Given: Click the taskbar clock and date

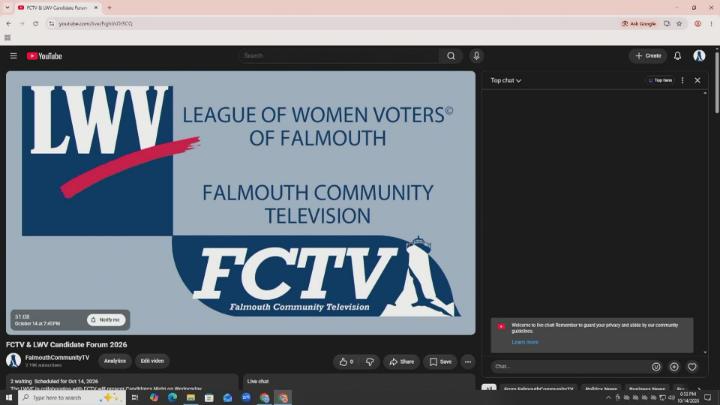Looking at the screenshot, I should 687,398.
